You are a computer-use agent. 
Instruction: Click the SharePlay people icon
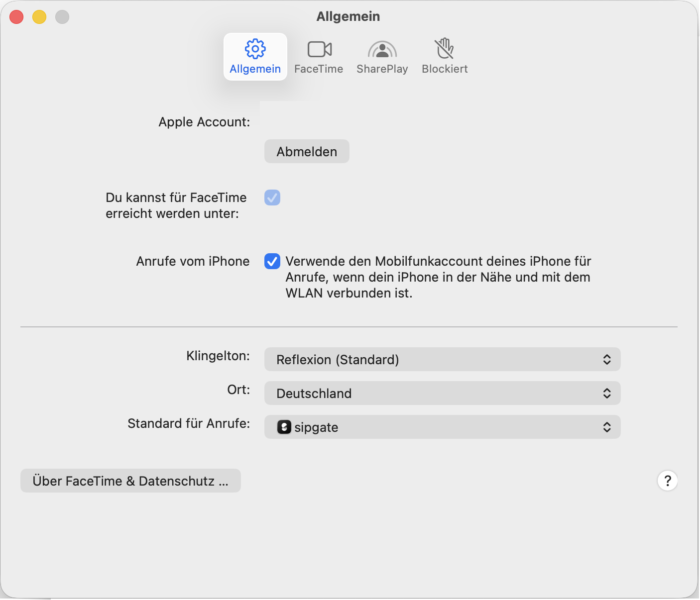382,49
